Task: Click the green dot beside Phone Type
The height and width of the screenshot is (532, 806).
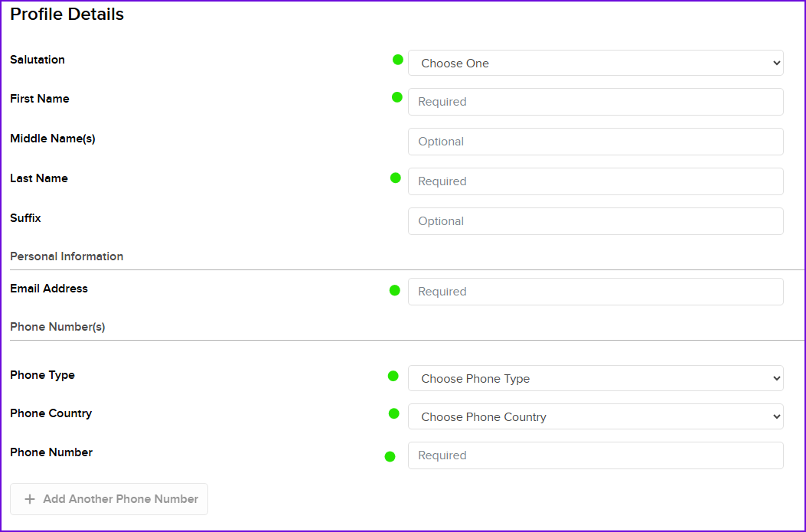Action: [393, 377]
